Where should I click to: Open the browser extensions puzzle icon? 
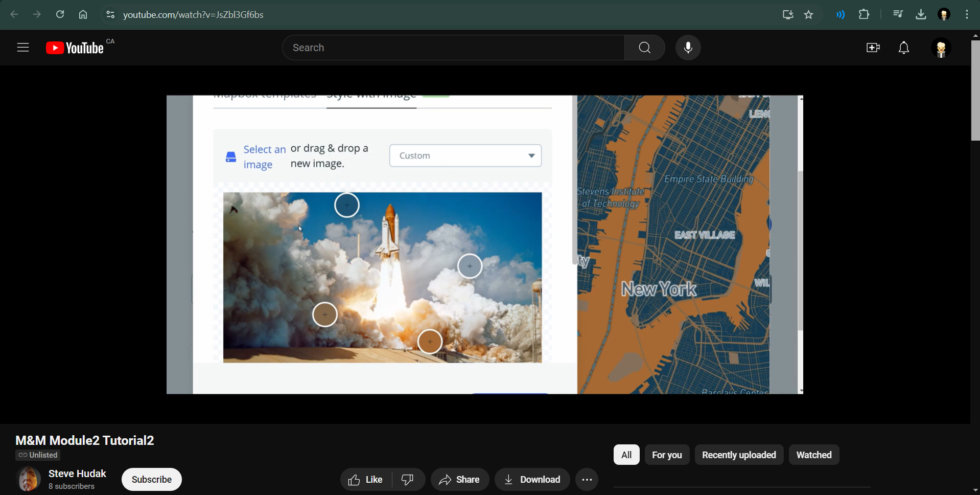point(864,15)
